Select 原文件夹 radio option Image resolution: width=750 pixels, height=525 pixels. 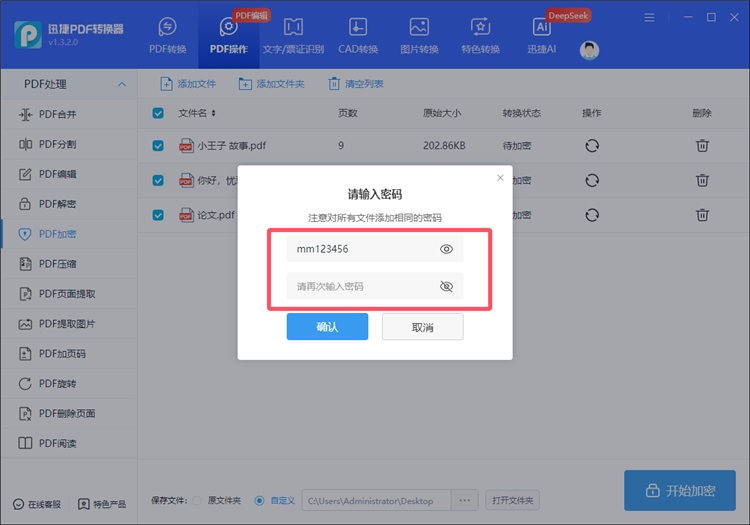[x=197, y=501]
